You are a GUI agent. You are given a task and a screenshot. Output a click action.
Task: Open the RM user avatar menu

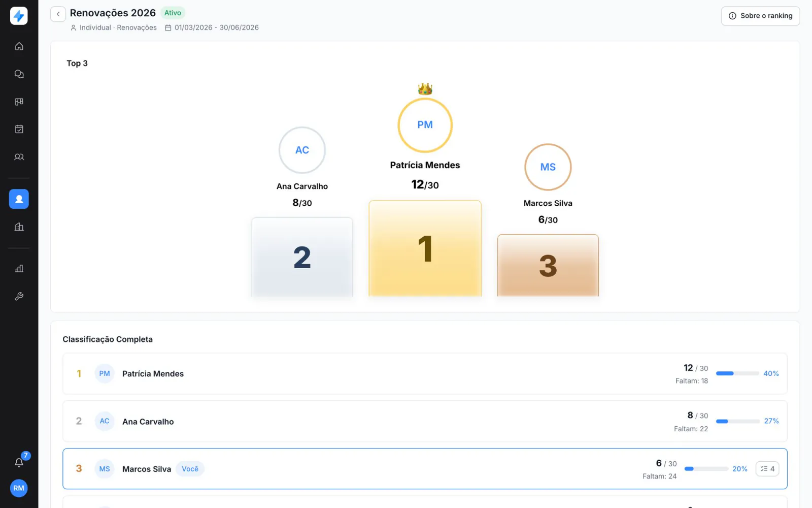[19, 488]
